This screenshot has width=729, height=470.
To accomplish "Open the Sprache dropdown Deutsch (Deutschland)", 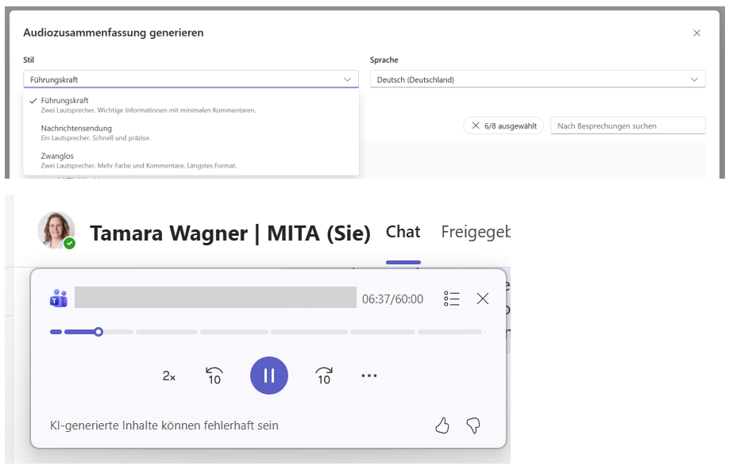I will pos(537,79).
